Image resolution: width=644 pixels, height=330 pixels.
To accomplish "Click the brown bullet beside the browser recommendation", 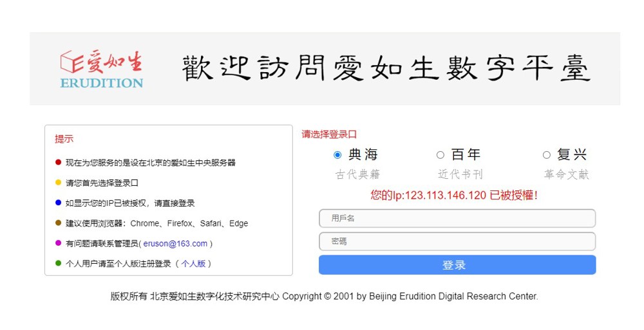I will click(x=58, y=223).
